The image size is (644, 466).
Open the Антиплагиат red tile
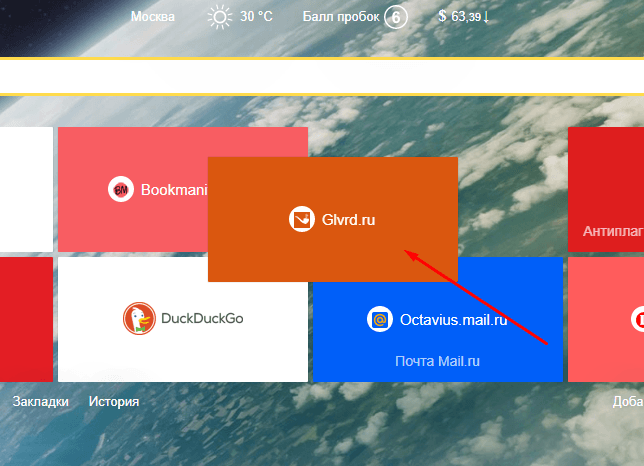point(606,189)
